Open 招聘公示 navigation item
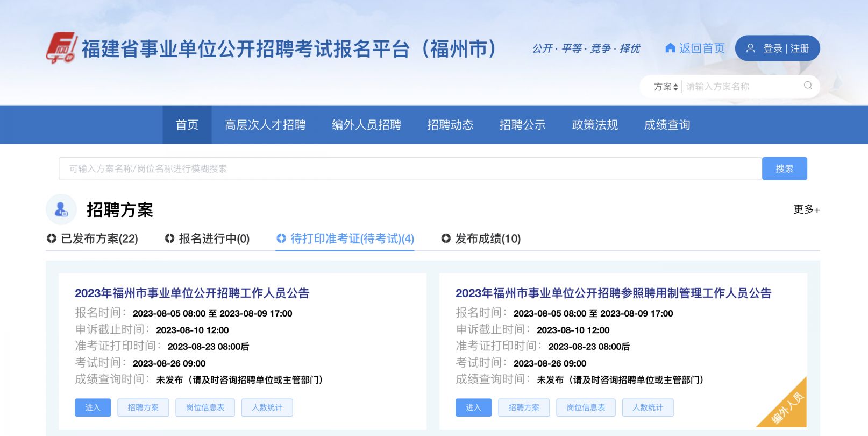Image resolution: width=868 pixels, height=436 pixels. coord(522,125)
